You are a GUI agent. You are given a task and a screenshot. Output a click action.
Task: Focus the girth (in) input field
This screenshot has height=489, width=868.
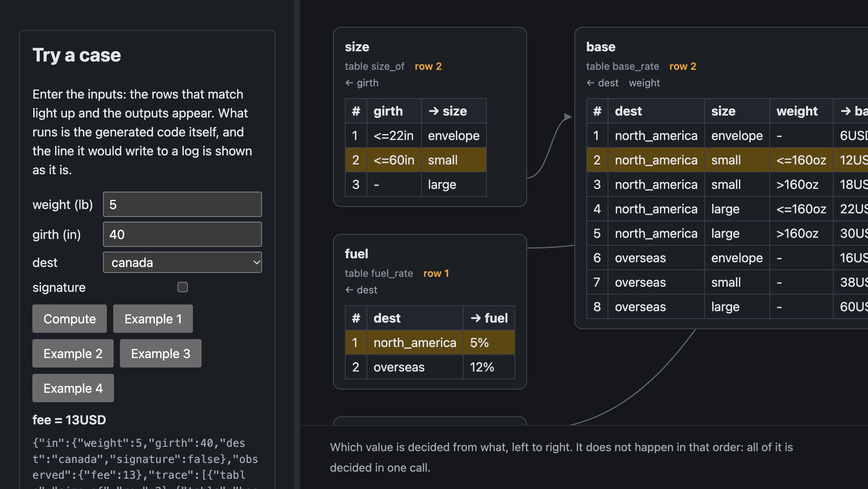coord(182,234)
